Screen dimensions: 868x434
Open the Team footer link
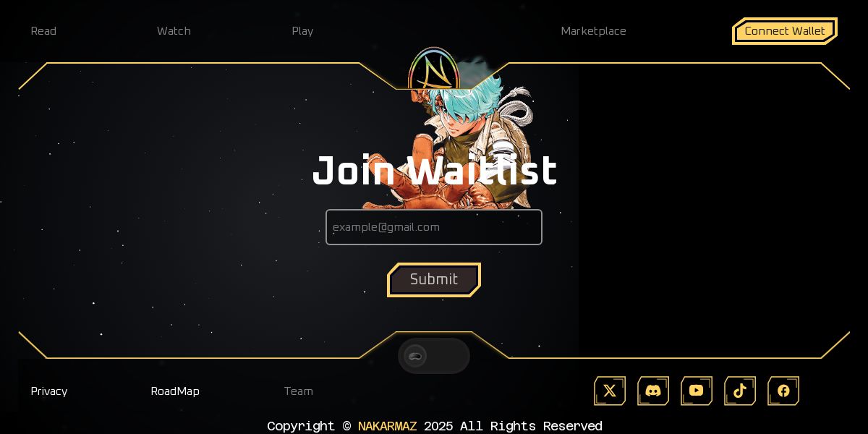(x=299, y=391)
